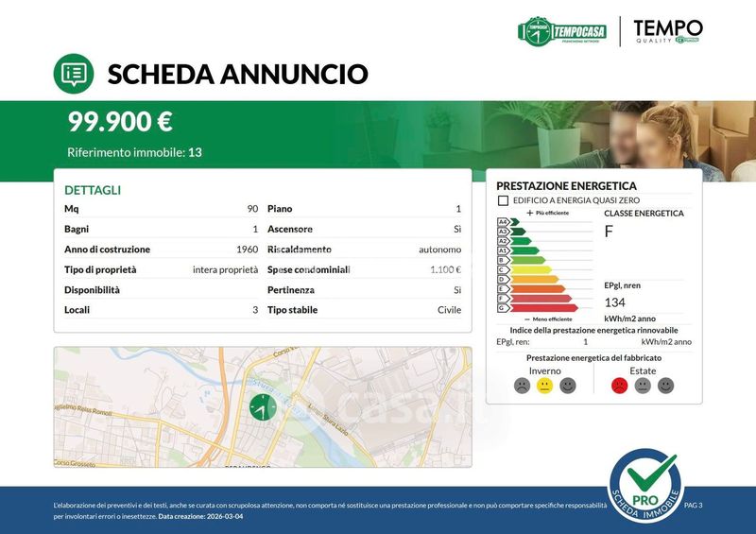Viewport: 756px width, 534px height.
Task: Click the grey happy face under Inverno
Action: (567, 386)
